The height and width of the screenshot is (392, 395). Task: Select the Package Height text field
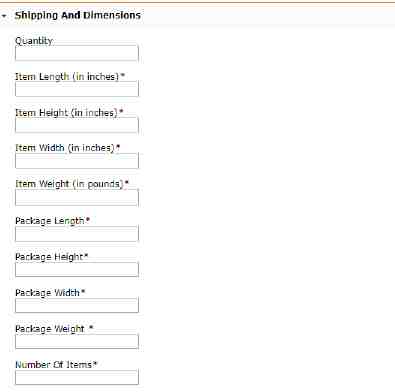click(77, 270)
